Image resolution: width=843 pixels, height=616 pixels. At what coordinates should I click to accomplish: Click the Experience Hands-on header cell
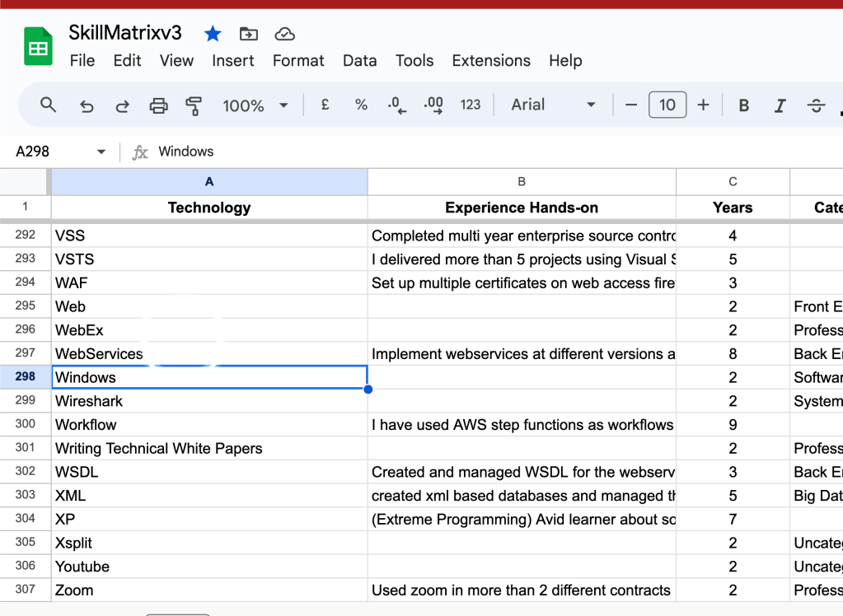[x=522, y=208]
